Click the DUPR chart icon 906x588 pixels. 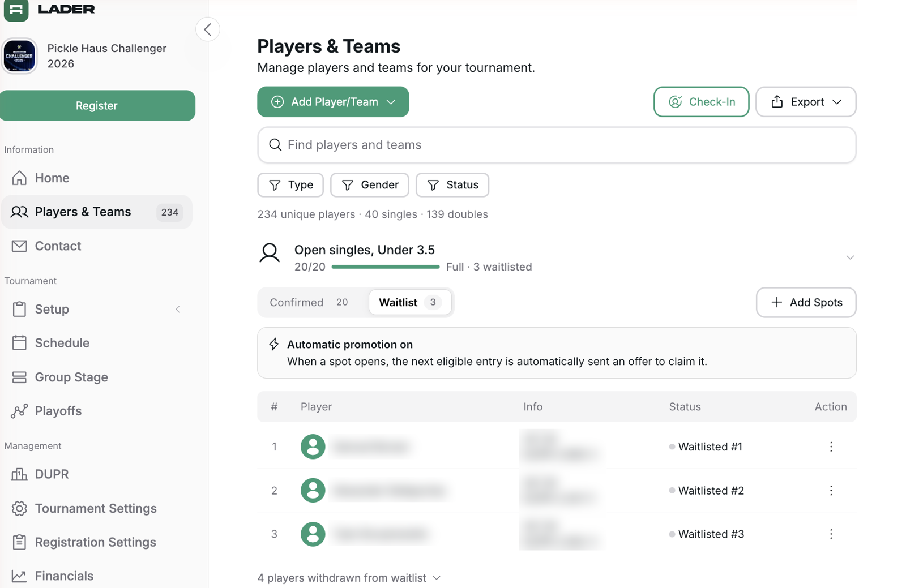[x=19, y=474]
